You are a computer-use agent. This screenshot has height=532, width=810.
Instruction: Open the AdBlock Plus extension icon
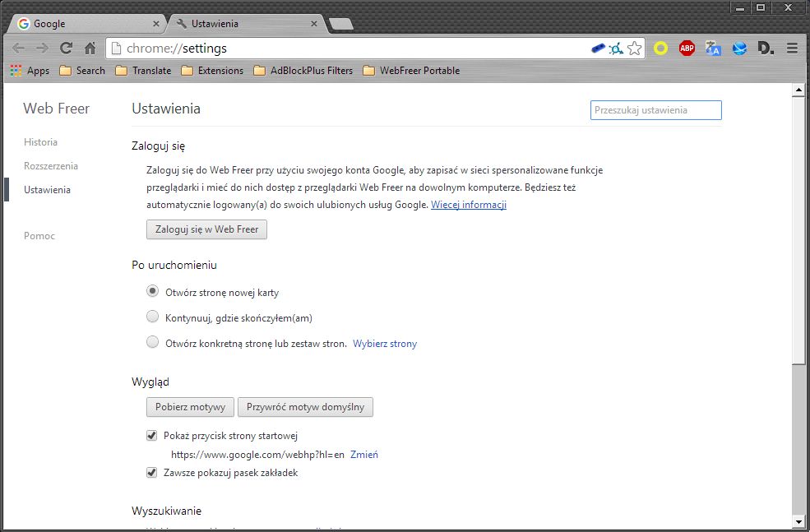click(x=687, y=49)
